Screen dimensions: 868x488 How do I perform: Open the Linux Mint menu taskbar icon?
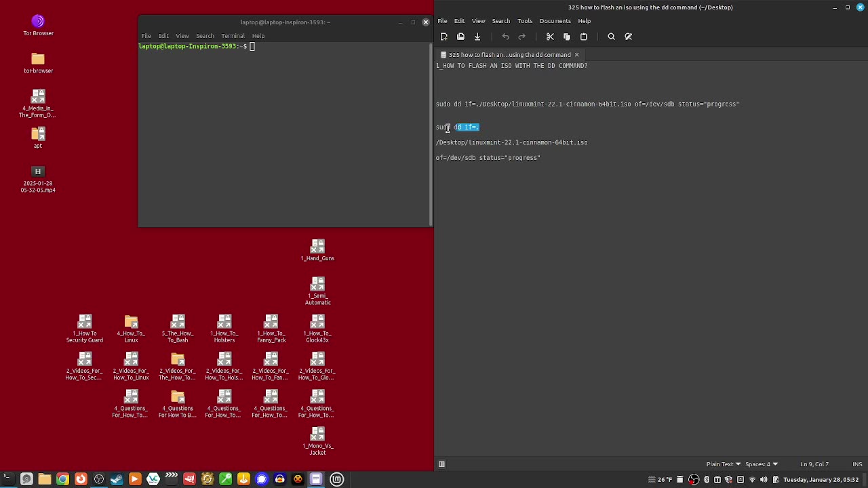336,479
